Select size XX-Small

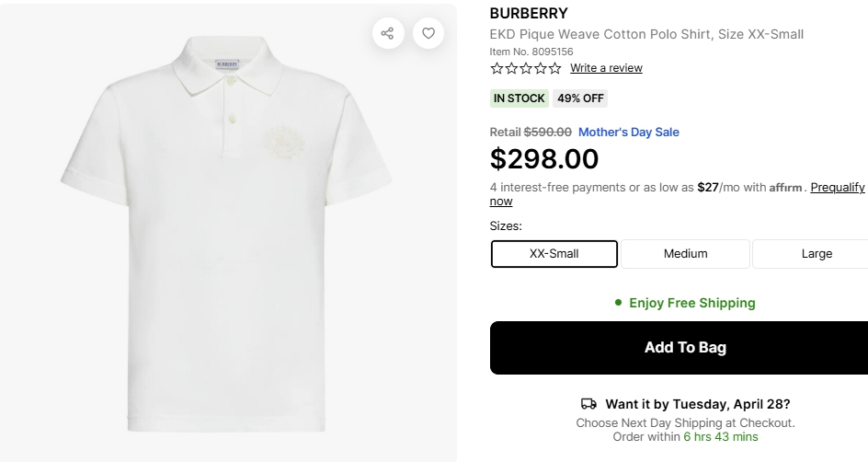click(x=554, y=254)
